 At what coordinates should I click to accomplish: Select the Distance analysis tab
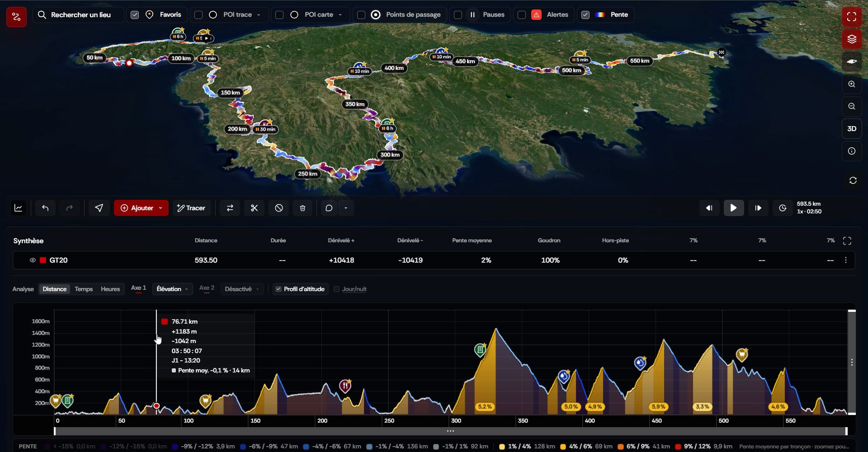point(55,289)
